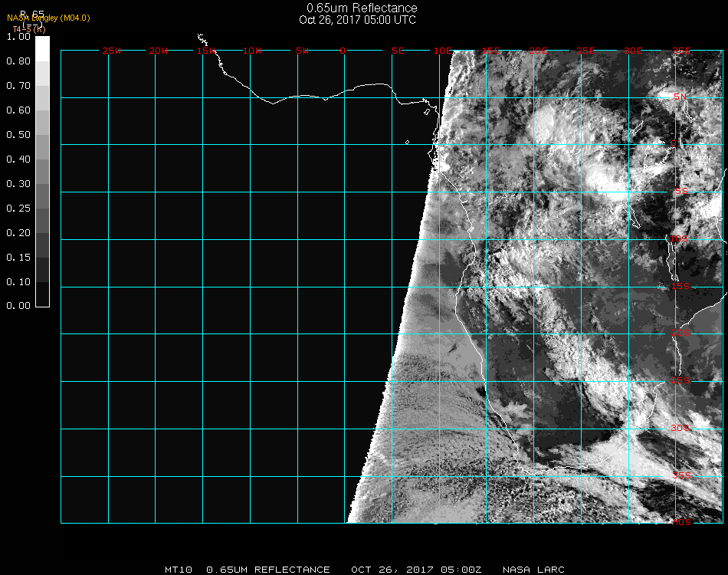728x575 pixels.
Task: Click the 10W longitude label
Action: [x=252, y=51]
